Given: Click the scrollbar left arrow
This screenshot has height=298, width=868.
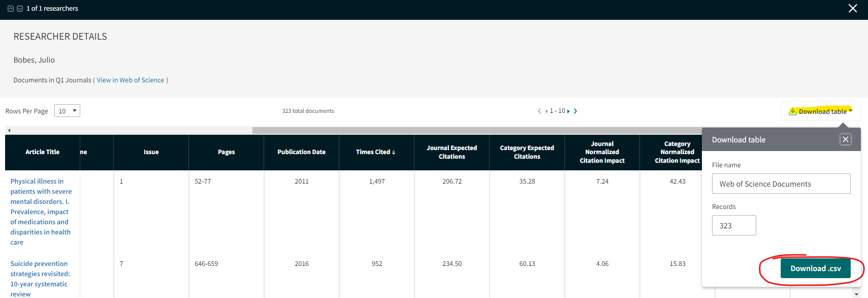Looking at the screenshot, I should [9, 130].
